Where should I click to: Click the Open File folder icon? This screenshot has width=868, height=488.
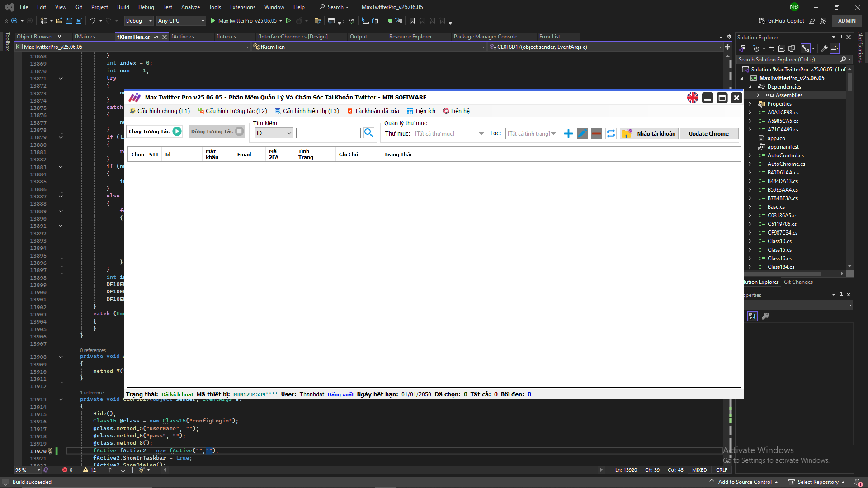click(x=59, y=21)
